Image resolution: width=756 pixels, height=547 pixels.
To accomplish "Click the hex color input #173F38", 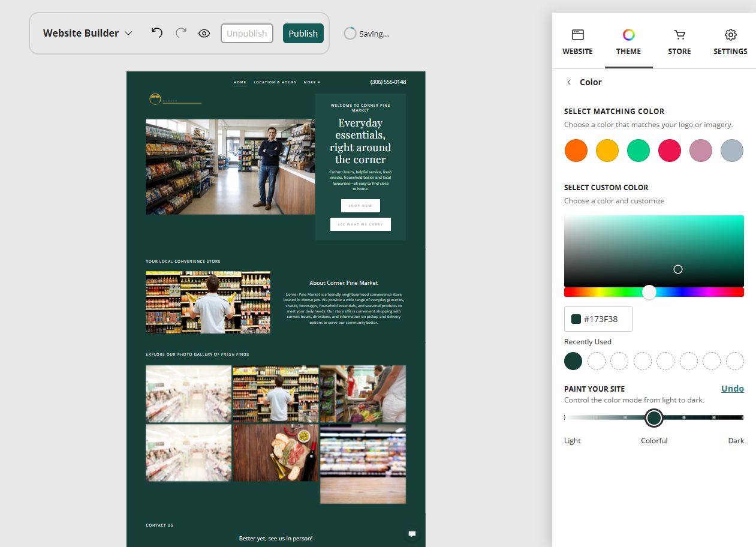I will pos(598,319).
